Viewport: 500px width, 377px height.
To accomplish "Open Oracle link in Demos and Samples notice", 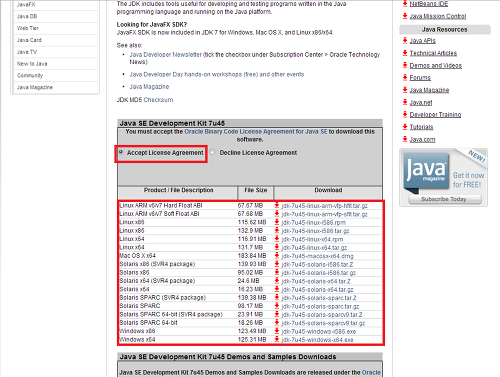I will pos(371,372).
